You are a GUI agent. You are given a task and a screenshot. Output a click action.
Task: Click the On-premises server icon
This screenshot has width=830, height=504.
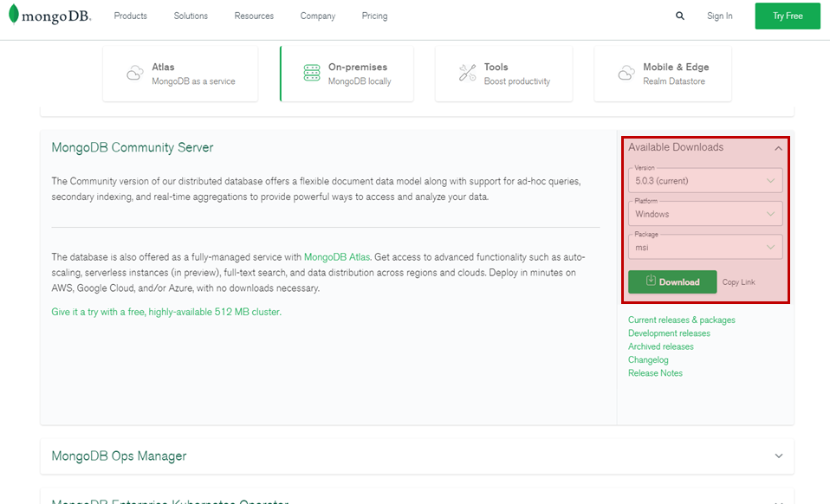point(312,73)
